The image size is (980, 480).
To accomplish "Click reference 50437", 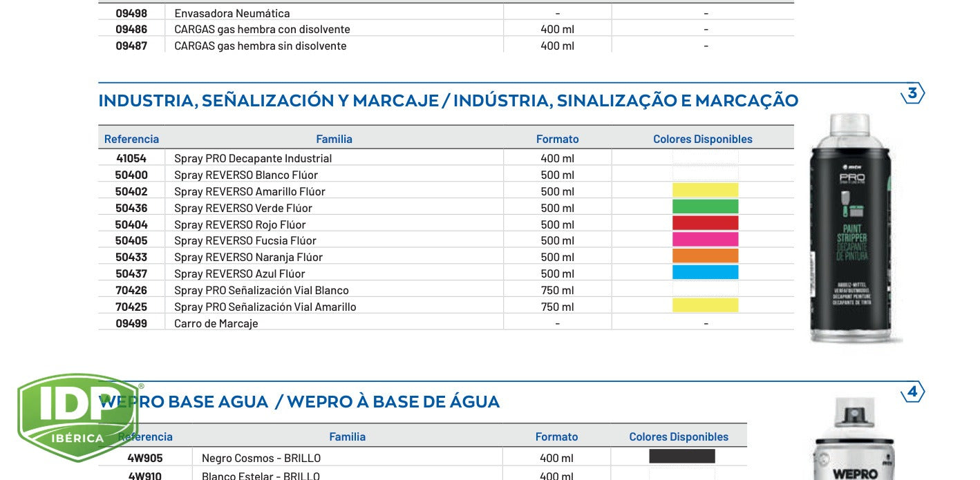I will click(131, 273).
